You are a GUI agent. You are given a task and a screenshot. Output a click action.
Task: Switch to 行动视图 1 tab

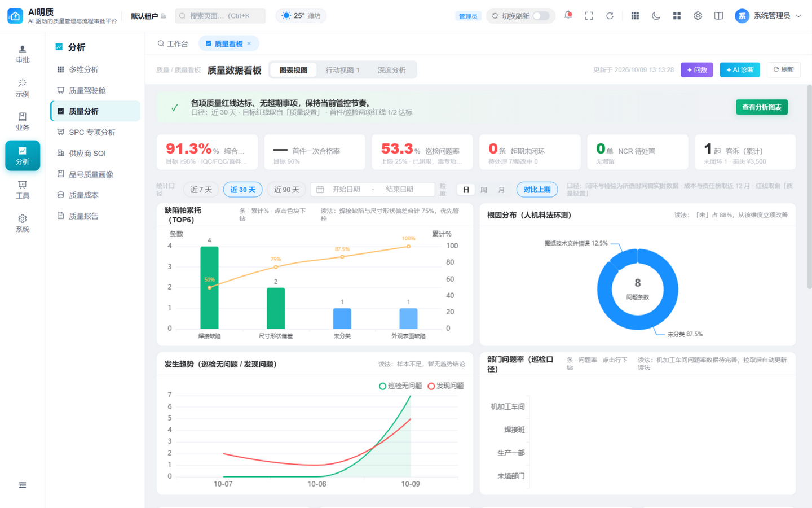pos(342,70)
